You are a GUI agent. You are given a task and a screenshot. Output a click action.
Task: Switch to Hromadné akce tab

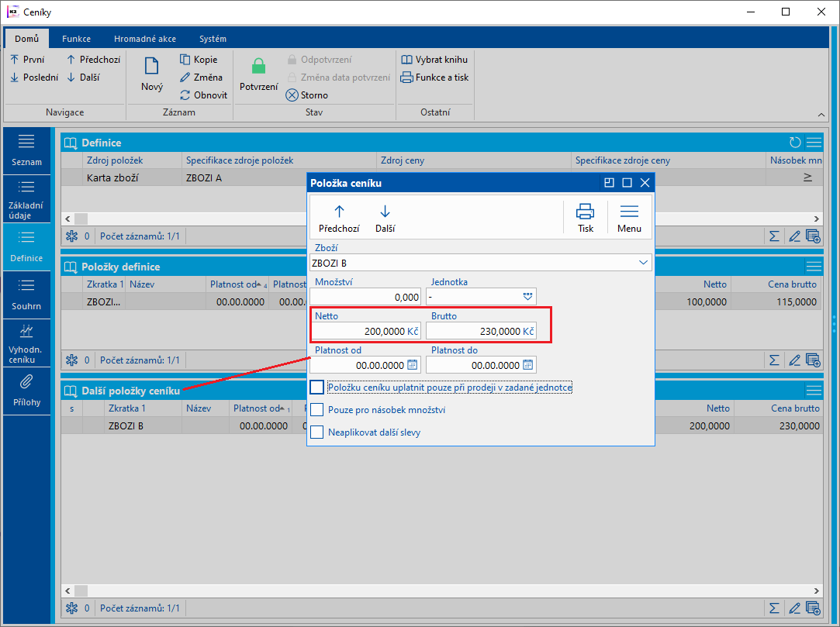(144, 39)
